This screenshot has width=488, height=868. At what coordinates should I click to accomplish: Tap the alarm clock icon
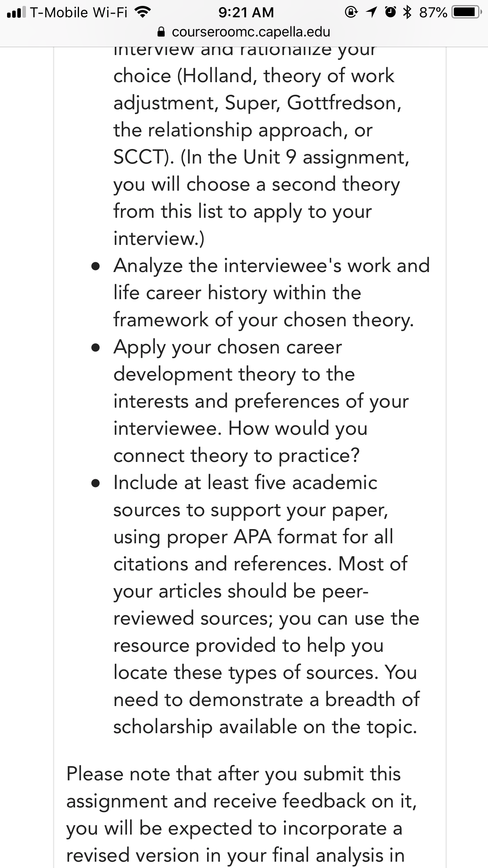point(391,13)
